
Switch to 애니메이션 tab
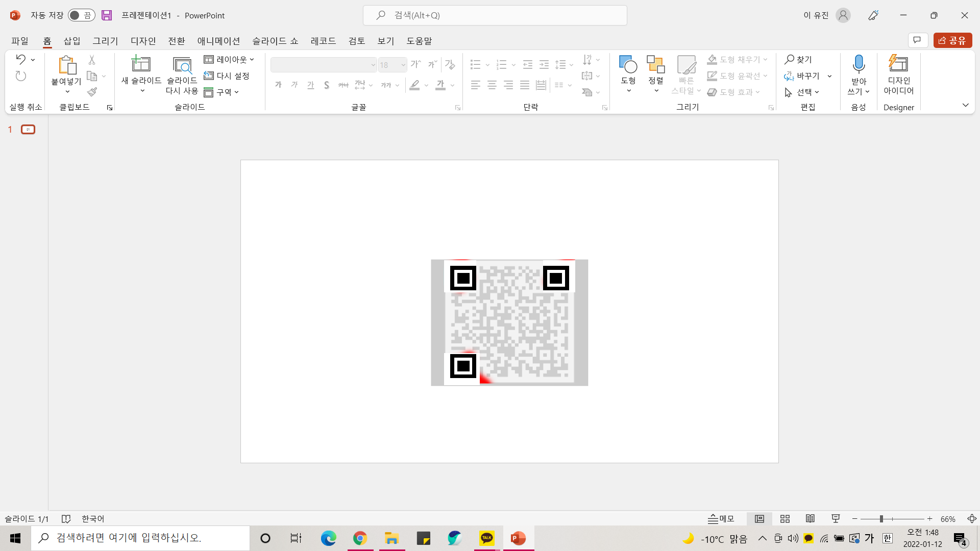218,41
